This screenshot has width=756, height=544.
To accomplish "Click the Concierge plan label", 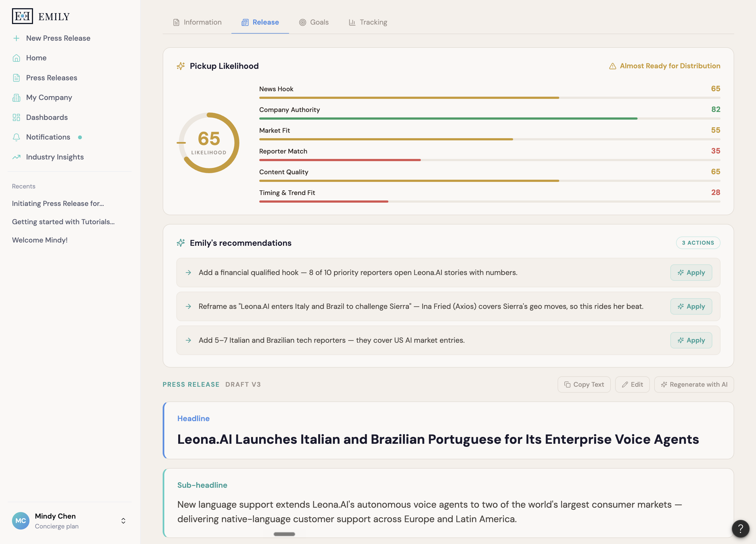I will (57, 526).
